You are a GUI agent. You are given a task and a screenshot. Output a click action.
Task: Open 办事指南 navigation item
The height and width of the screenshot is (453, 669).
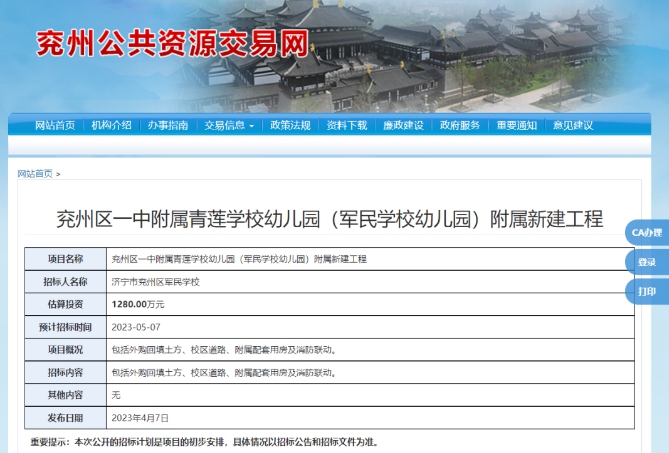pos(167,125)
